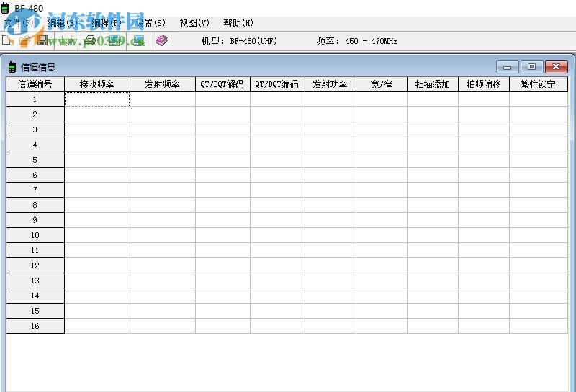Click the QT/DQT编码 cell for channel 8
The height and width of the screenshot is (392, 576).
tap(277, 205)
